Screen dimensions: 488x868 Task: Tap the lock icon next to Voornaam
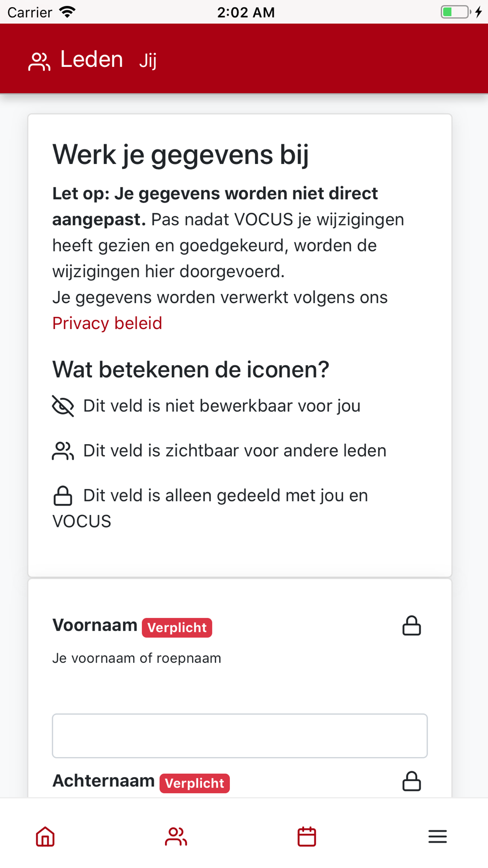point(411,625)
